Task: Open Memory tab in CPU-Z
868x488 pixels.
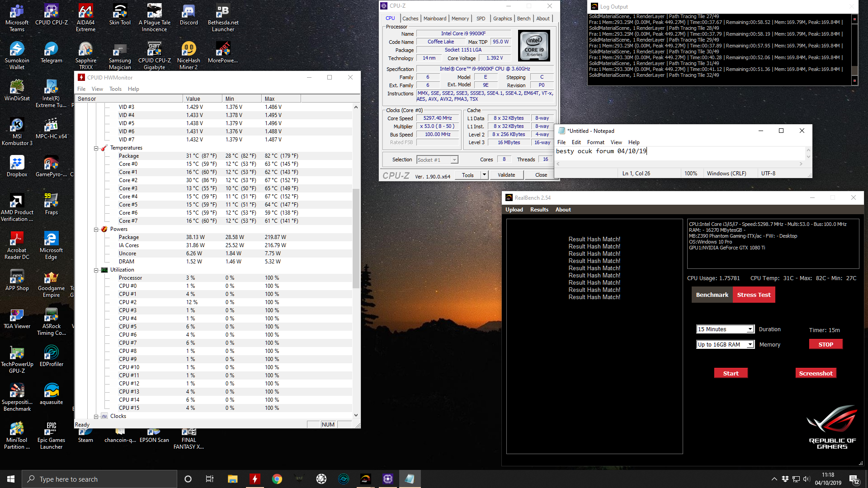Action: click(x=460, y=19)
